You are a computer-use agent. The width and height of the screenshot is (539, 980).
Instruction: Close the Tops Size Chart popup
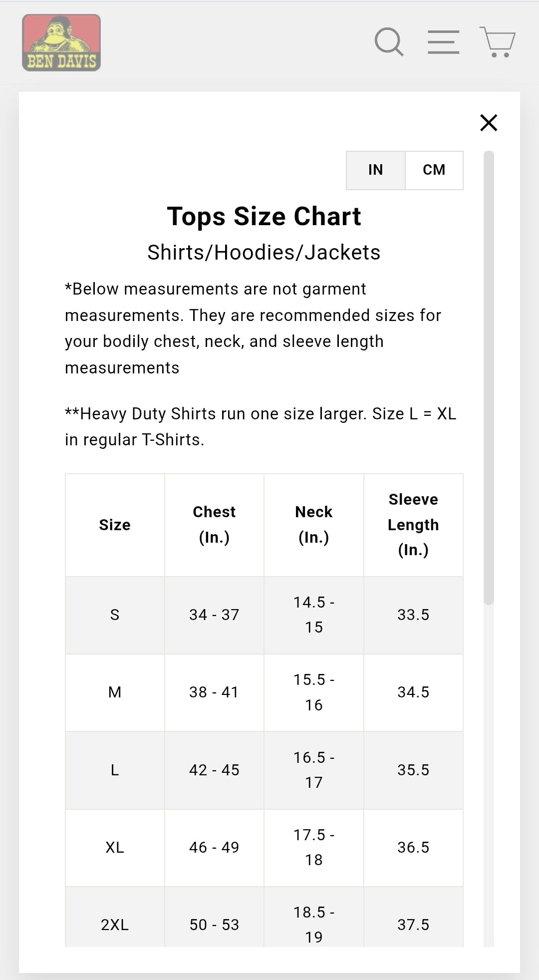pyautogui.click(x=489, y=123)
